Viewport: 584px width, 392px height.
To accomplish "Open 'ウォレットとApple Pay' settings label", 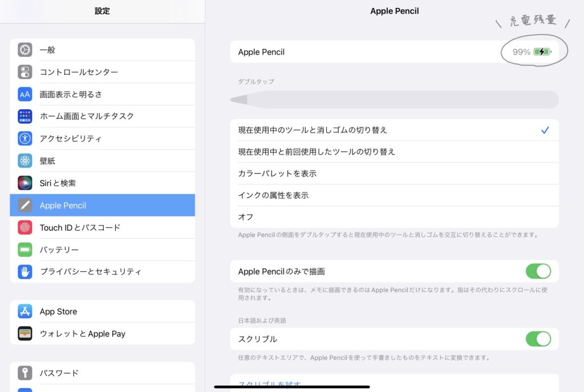I will tap(83, 334).
